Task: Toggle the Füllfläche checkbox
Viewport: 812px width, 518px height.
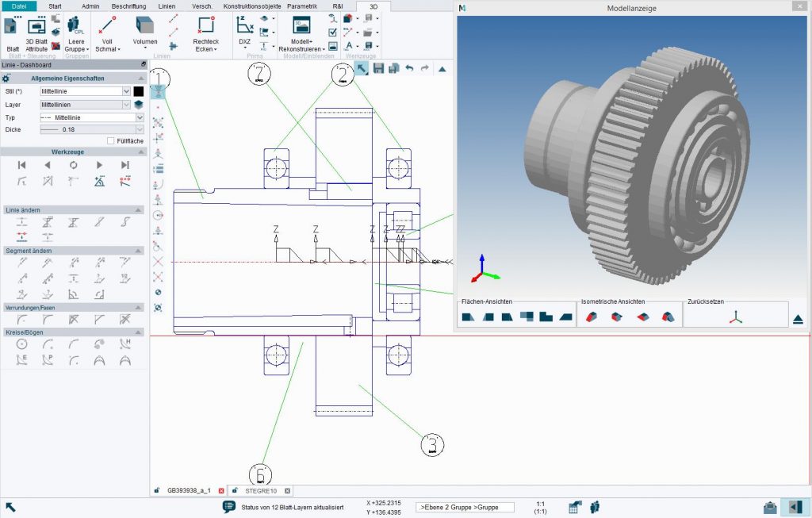Action: pyautogui.click(x=111, y=140)
